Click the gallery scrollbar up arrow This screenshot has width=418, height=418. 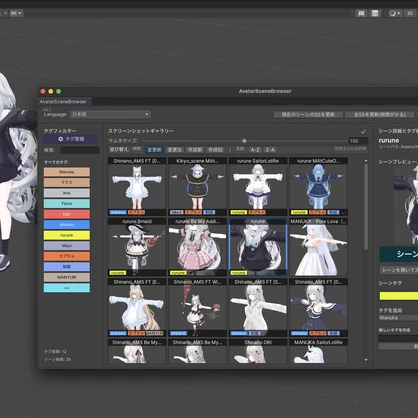pos(366,161)
